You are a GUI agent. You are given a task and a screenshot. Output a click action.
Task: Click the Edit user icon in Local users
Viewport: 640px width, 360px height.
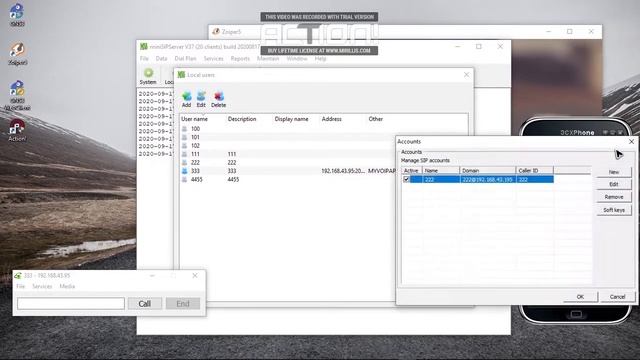click(x=201, y=96)
